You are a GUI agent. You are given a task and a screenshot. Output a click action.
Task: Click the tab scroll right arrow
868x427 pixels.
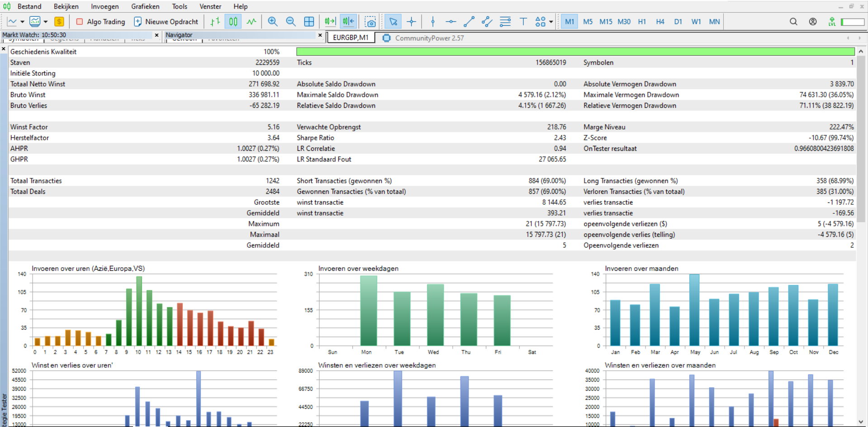coord(859,38)
